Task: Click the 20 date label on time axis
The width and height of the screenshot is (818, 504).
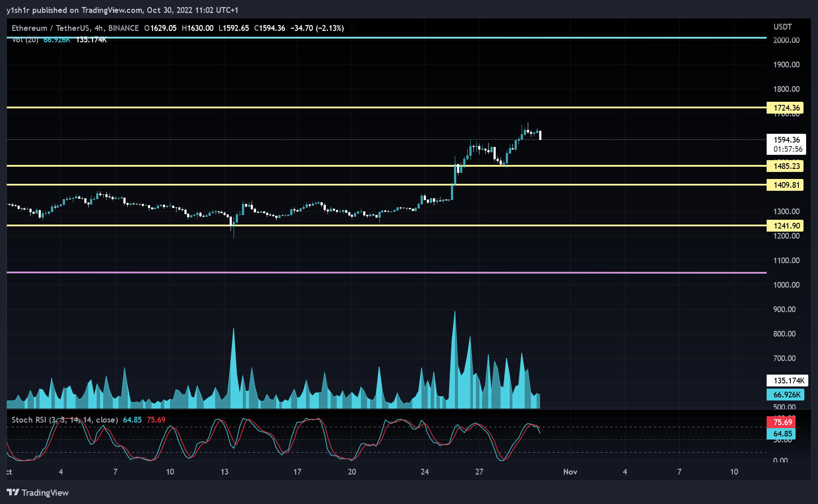Action: coord(352,472)
